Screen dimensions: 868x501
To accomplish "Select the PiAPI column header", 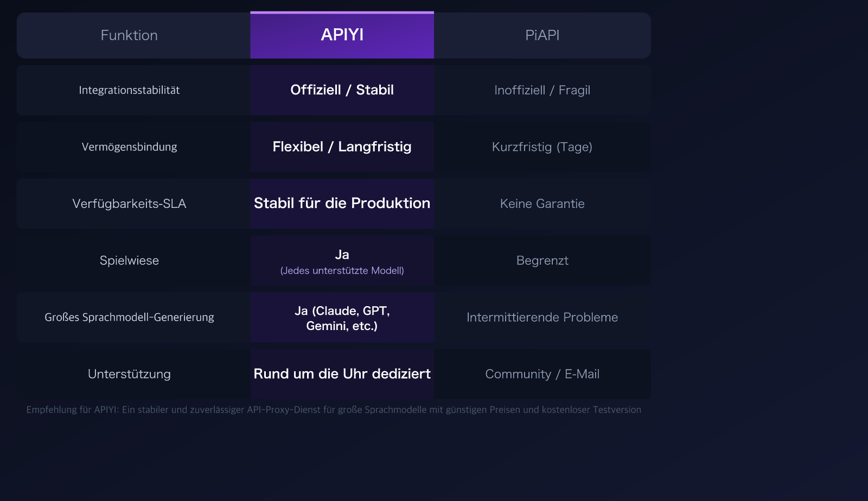I will click(x=542, y=35).
